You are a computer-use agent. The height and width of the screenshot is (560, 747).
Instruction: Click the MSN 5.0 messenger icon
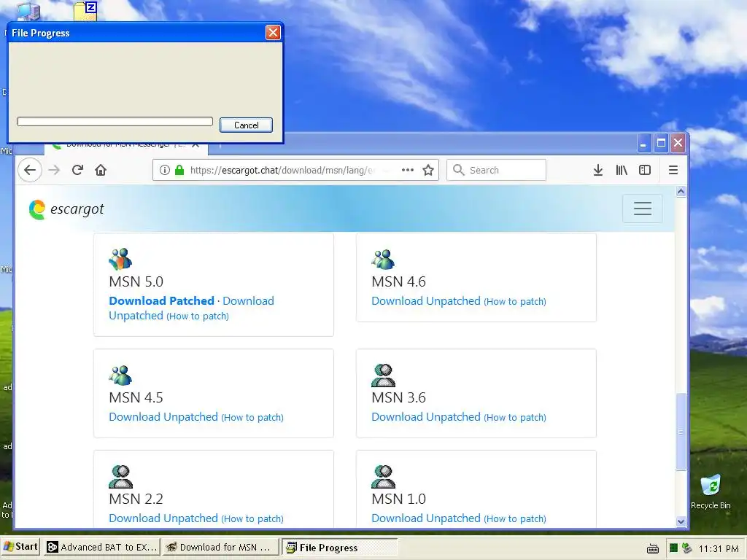[120, 259]
